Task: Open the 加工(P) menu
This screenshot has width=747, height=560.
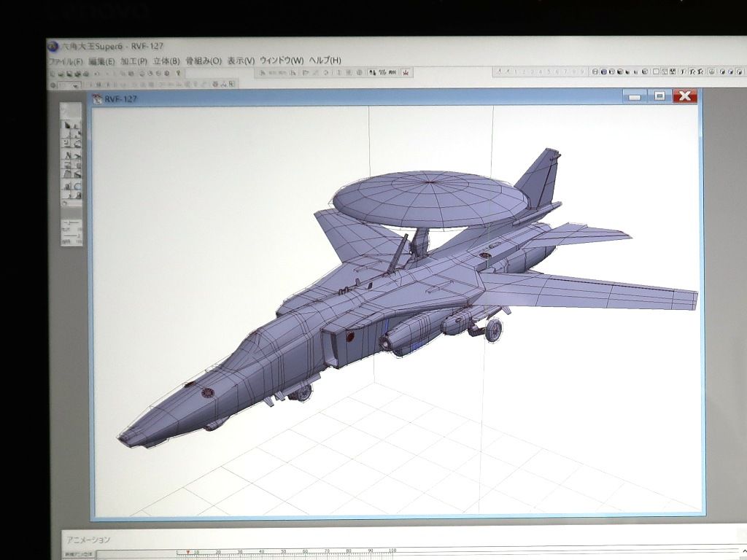Action: click(133, 61)
